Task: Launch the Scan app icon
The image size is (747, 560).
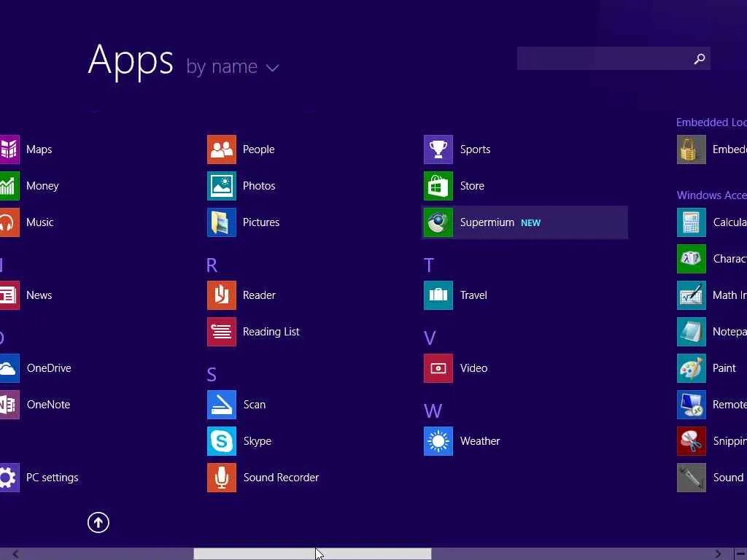Action: point(222,405)
